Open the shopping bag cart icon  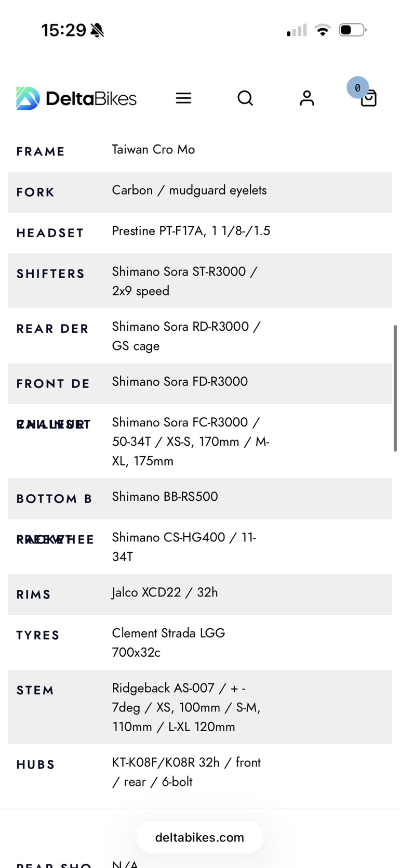[369, 98]
